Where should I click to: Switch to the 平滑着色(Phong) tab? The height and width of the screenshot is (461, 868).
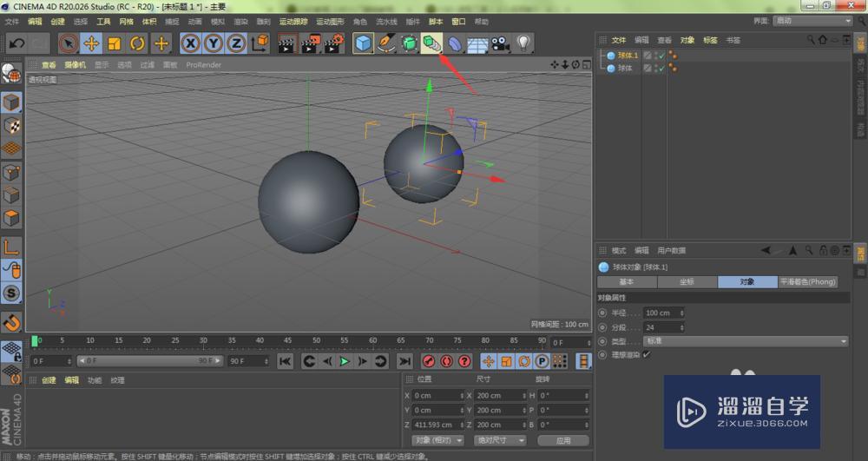pos(807,281)
